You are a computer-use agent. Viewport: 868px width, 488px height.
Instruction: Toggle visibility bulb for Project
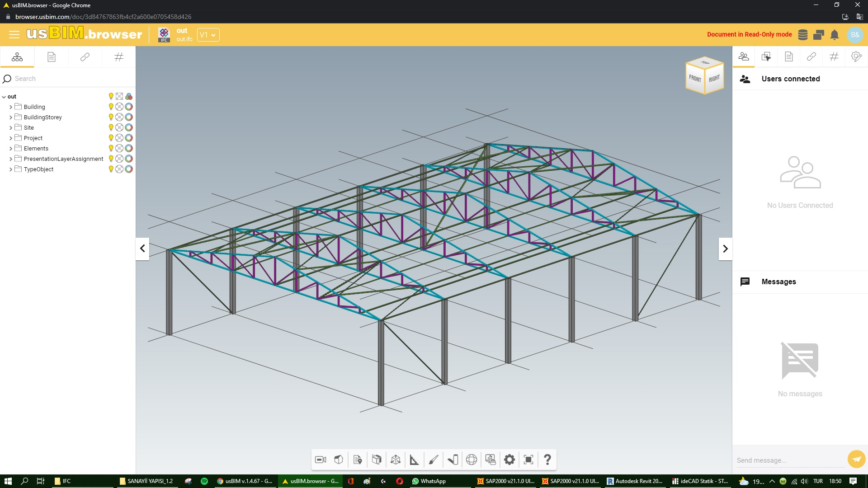[111, 138]
